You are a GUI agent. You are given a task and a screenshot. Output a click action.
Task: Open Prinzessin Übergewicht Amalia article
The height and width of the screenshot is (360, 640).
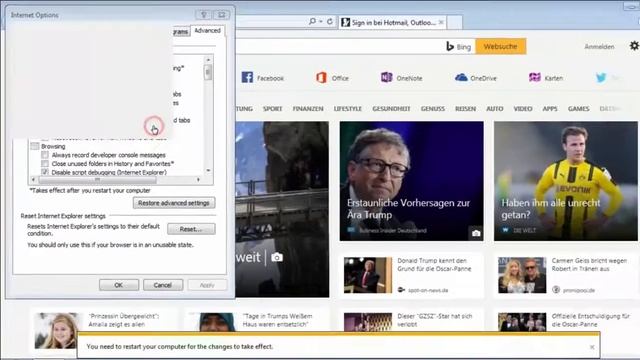pos(124,320)
